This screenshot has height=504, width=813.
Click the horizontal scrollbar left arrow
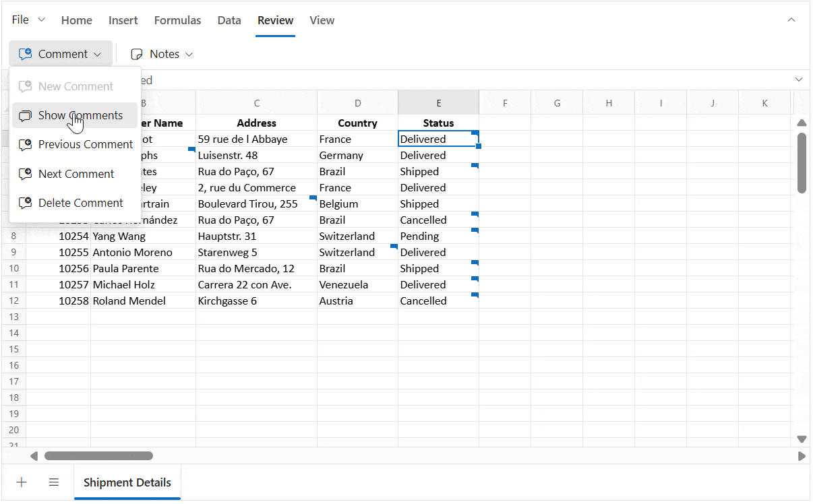pyautogui.click(x=34, y=456)
